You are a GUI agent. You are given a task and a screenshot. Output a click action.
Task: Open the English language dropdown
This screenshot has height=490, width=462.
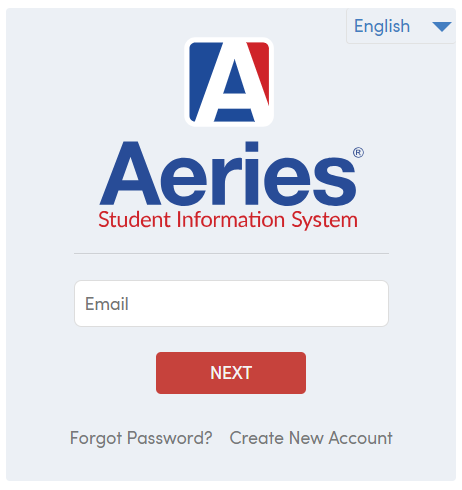click(x=401, y=26)
